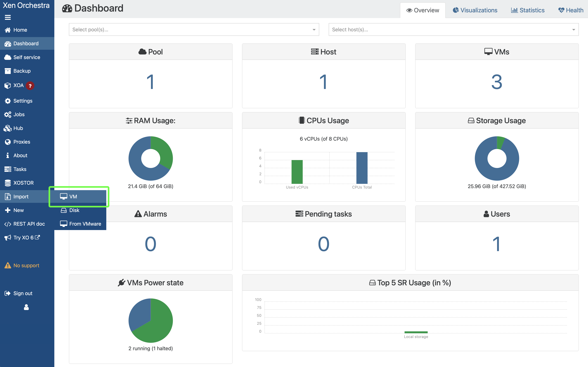
Task: Switch to the Visualizations tab
Action: click(475, 10)
